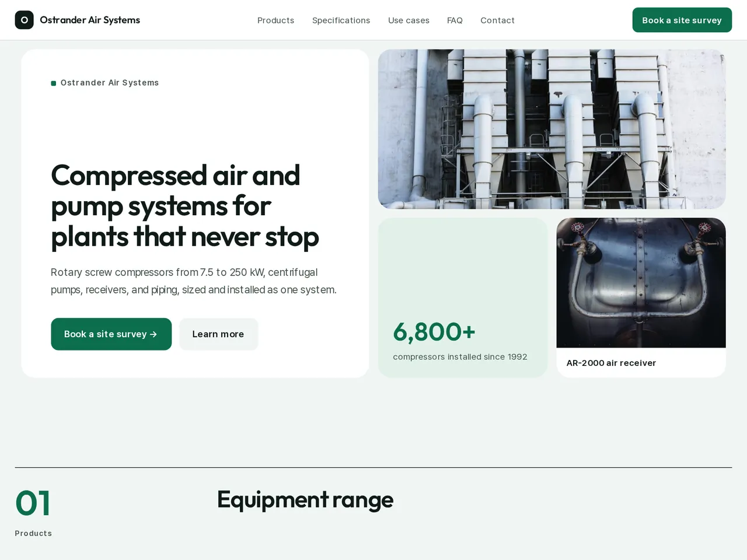747x560 pixels.
Task: Click the Ostrander logo icon in header
Action: click(24, 20)
